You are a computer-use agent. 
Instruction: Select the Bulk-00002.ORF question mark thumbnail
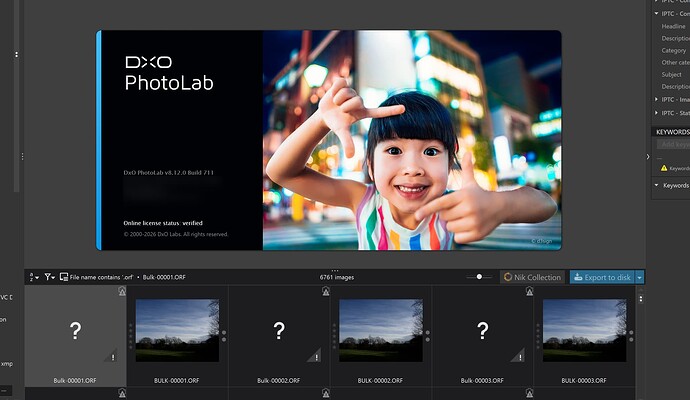point(279,331)
